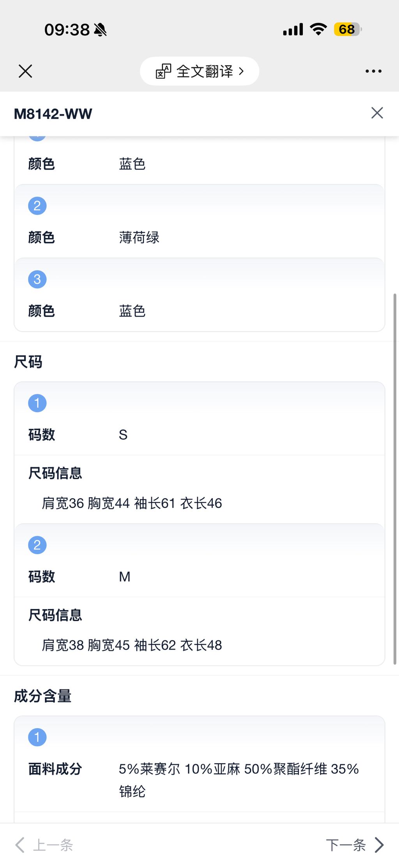This screenshot has width=399, height=868.
Task: Open the three-dot more options menu
Action: coord(373,71)
